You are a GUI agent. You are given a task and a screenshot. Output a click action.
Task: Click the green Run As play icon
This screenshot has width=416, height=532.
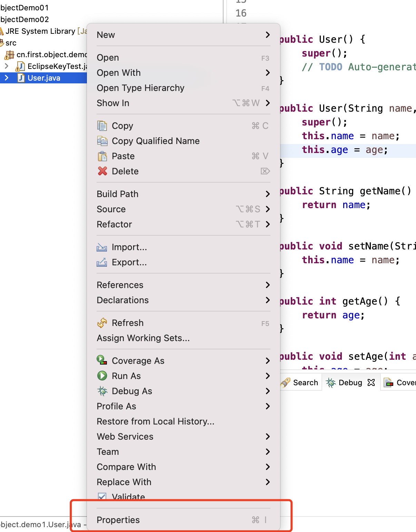click(102, 376)
